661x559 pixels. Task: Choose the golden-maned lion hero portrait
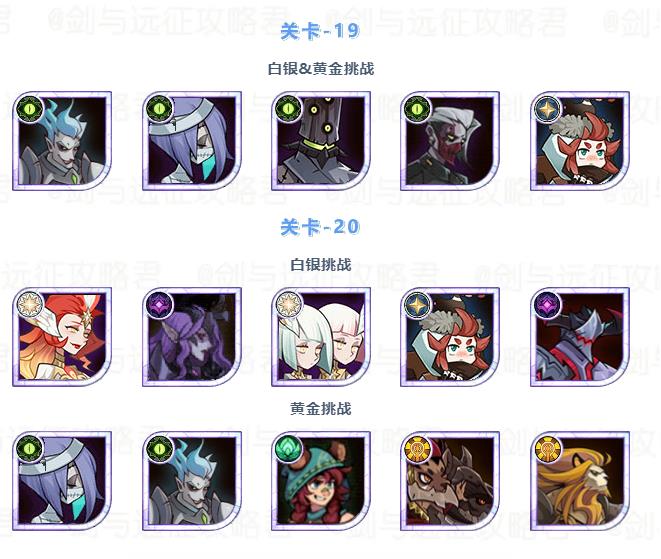point(580,481)
